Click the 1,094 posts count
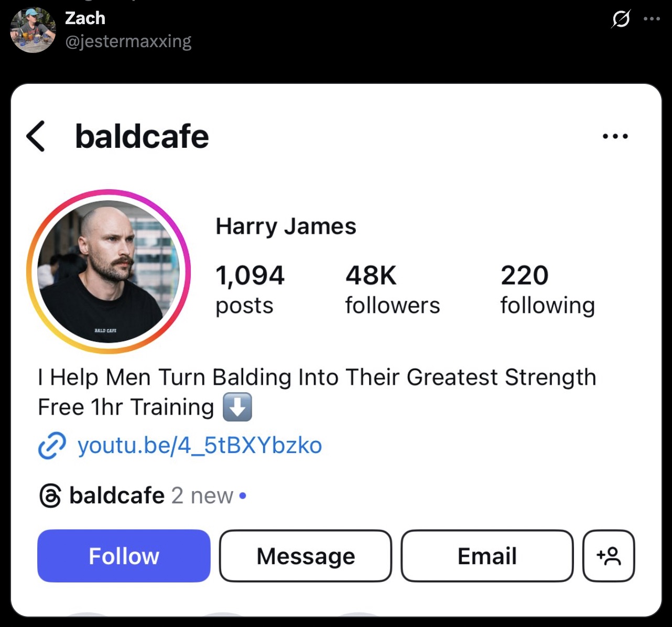Screen dimensions: 672x627 (250, 290)
